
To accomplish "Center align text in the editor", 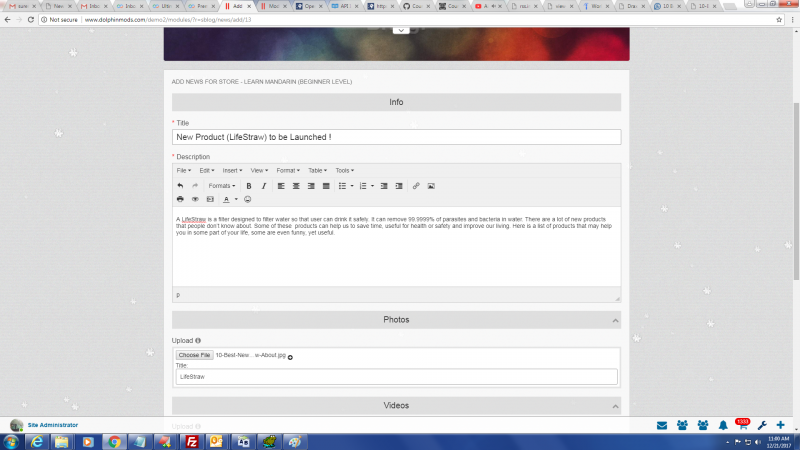I will pyautogui.click(x=296, y=186).
